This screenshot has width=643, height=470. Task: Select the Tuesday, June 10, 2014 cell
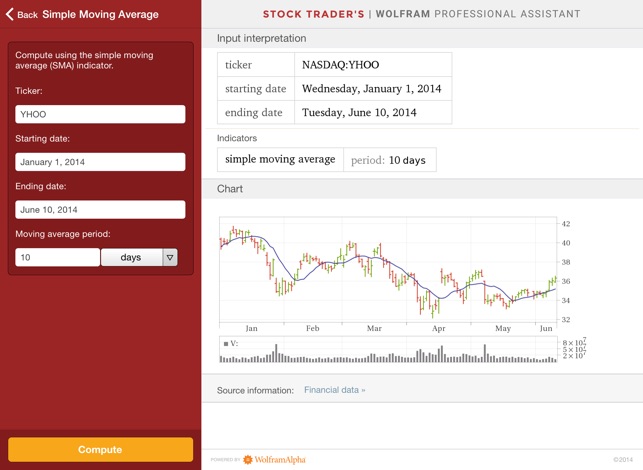(373, 112)
